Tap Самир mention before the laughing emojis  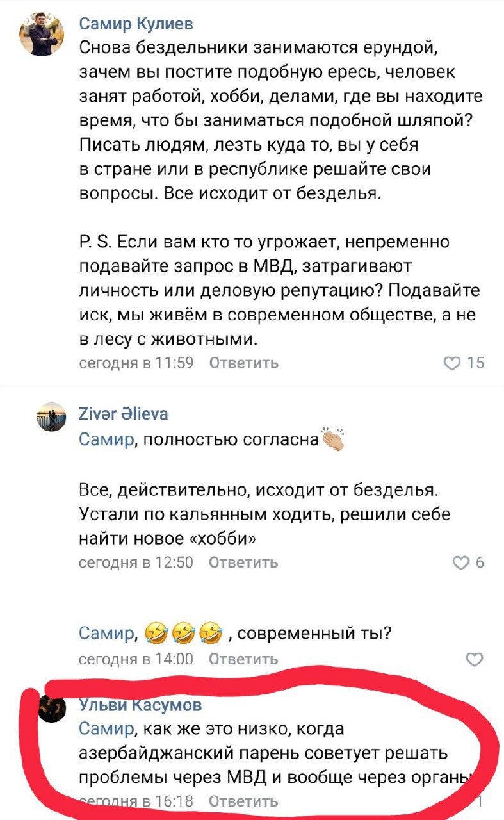(106, 634)
